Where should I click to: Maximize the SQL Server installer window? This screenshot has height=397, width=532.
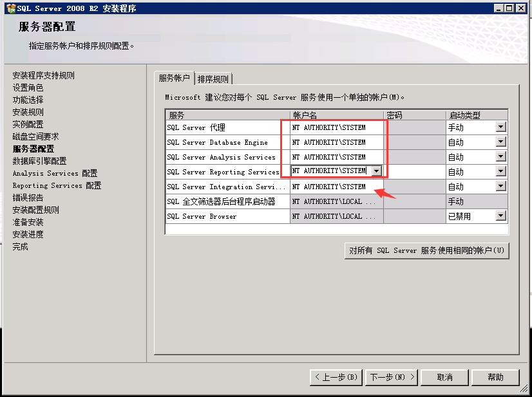tap(509, 8)
